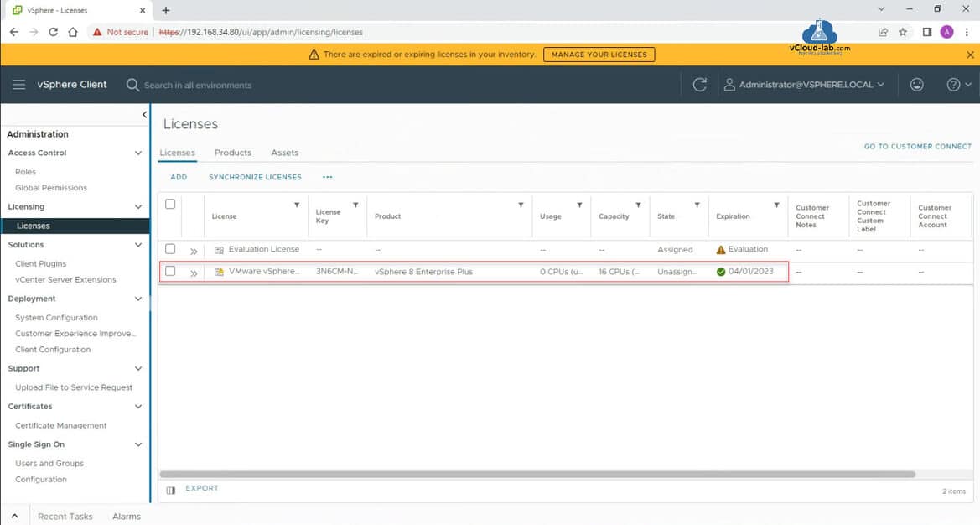Collapse the Licensing section
This screenshot has width=980, height=525.
(138, 207)
